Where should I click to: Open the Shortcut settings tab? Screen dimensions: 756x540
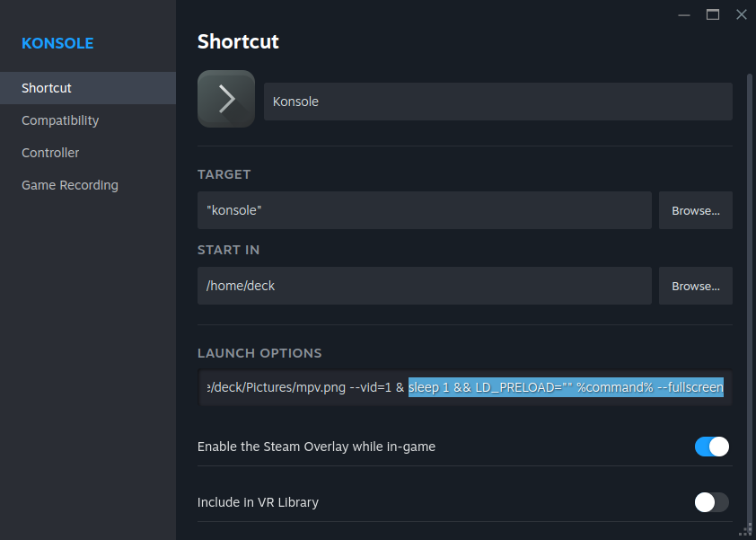click(x=88, y=88)
